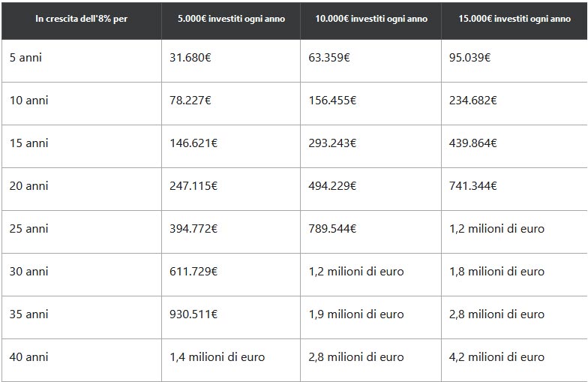Select the "1,9 milioni di euro" cell
588x382 pixels.
click(x=356, y=314)
